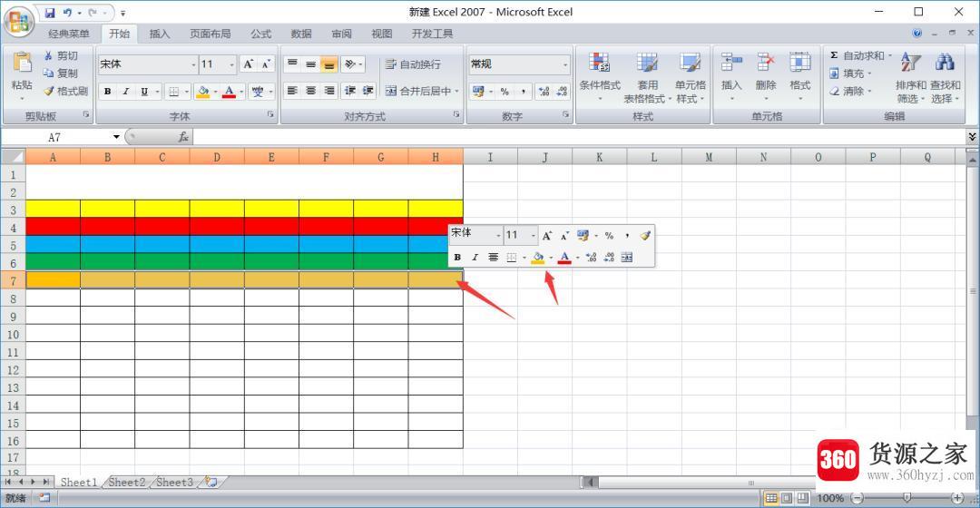980x508 pixels.
Task: Open mini toolbar fill color dropdown arrow
Action: tap(551, 258)
